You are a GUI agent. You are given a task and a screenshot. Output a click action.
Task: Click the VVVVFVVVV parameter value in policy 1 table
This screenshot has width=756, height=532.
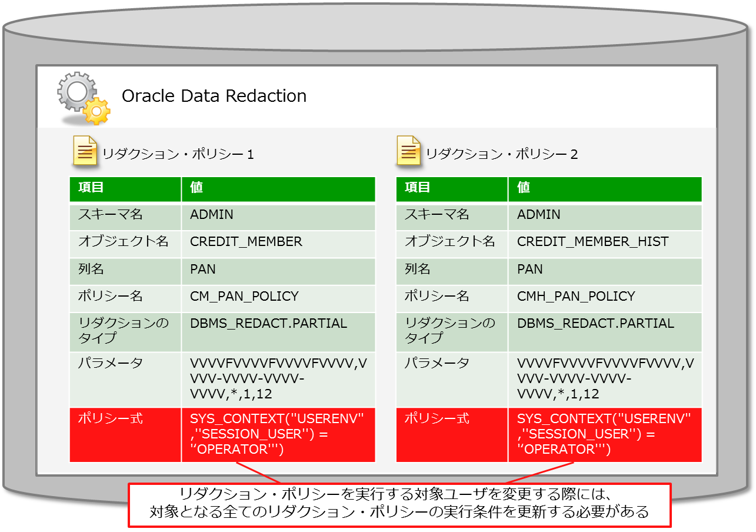[278, 380]
